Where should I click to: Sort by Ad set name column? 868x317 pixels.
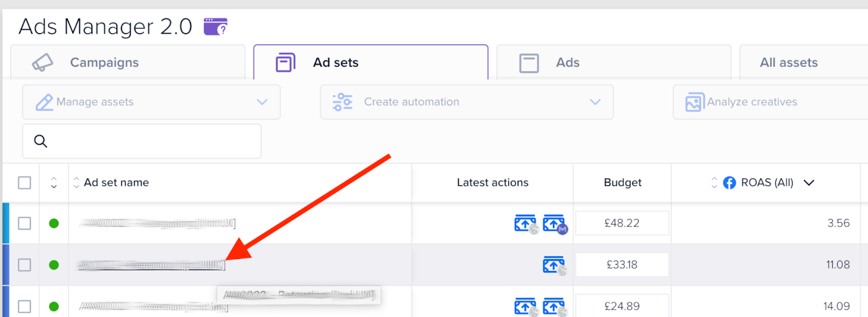pos(116,183)
